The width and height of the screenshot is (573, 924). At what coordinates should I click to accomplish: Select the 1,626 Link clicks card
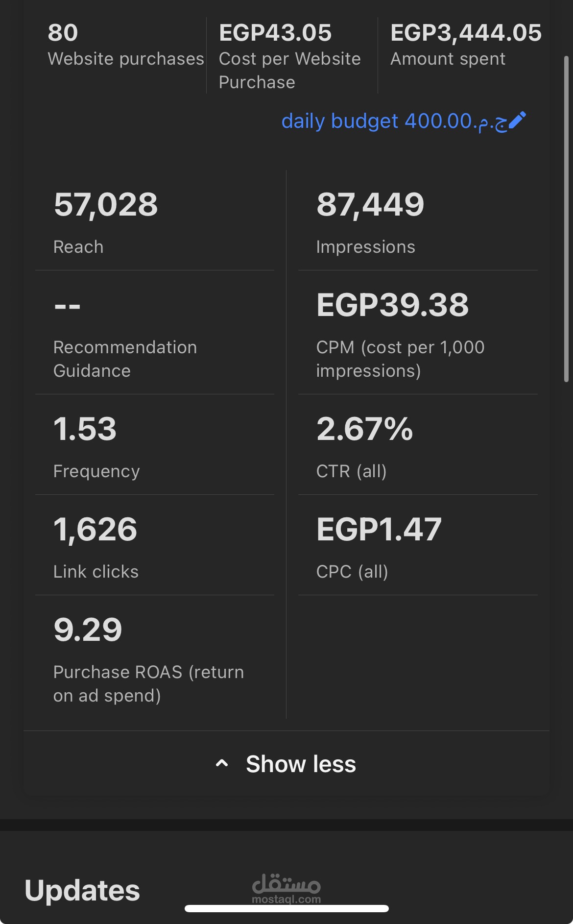(x=155, y=545)
